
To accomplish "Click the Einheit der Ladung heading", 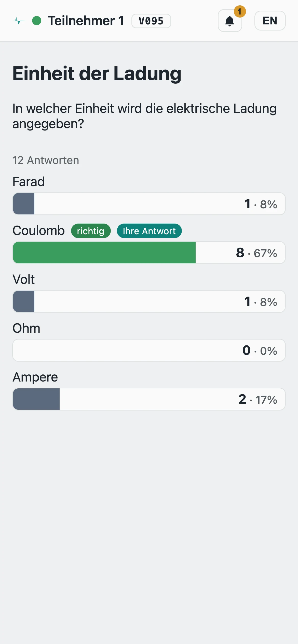I will click(97, 74).
